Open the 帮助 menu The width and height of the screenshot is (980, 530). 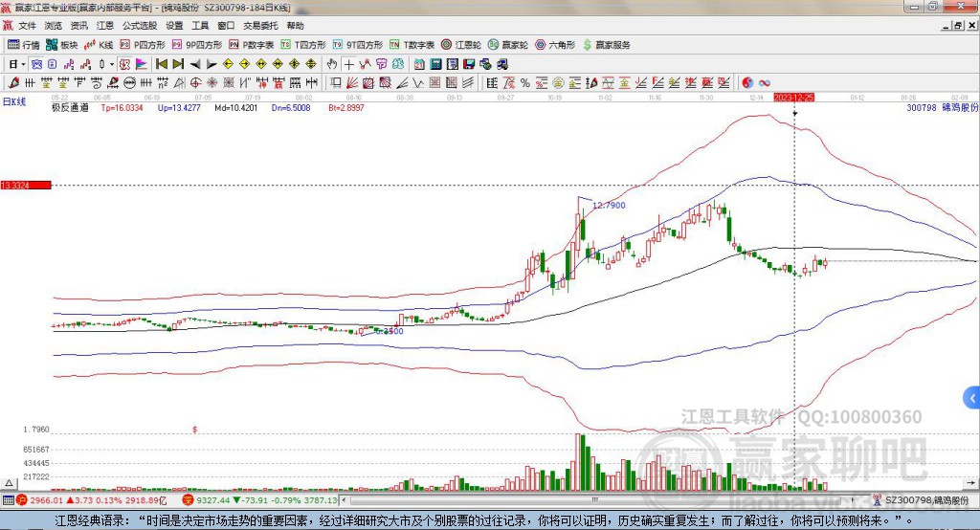tap(295, 26)
